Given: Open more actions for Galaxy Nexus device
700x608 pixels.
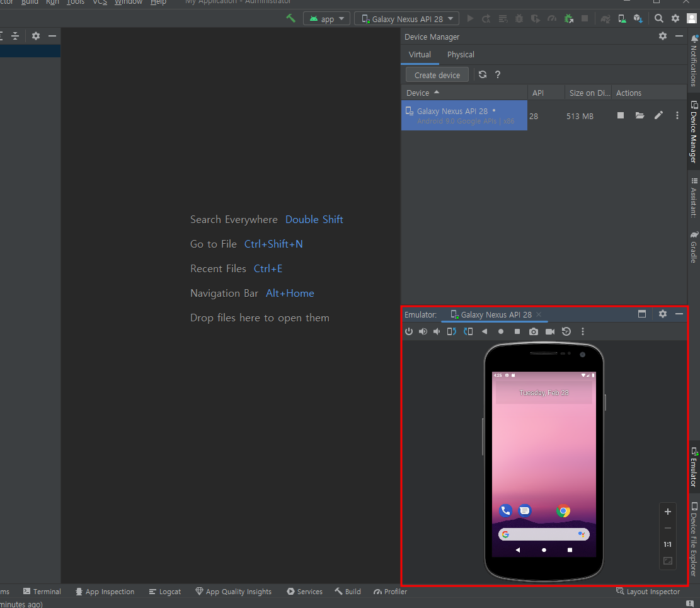Looking at the screenshot, I should pos(677,116).
